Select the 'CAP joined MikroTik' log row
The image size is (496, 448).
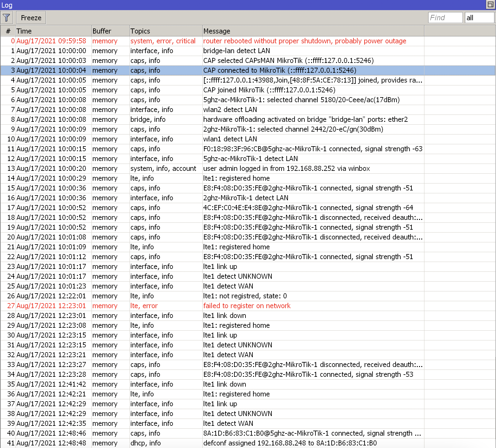[x=222, y=90]
